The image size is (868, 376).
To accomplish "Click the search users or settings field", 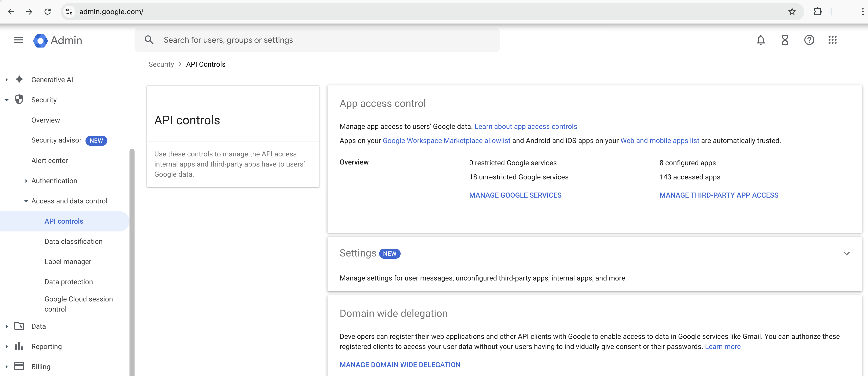I will click(317, 40).
